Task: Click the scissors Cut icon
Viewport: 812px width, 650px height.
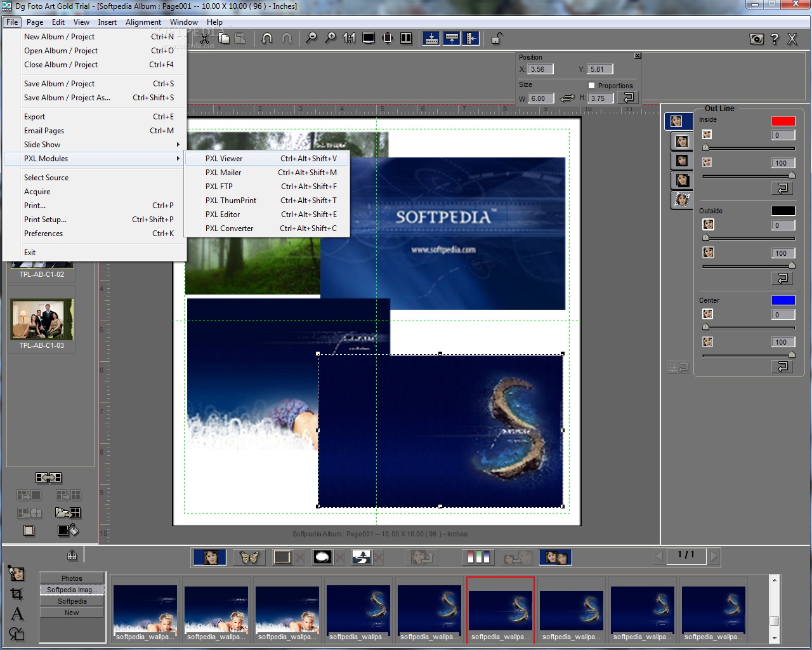Action: (x=205, y=39)
